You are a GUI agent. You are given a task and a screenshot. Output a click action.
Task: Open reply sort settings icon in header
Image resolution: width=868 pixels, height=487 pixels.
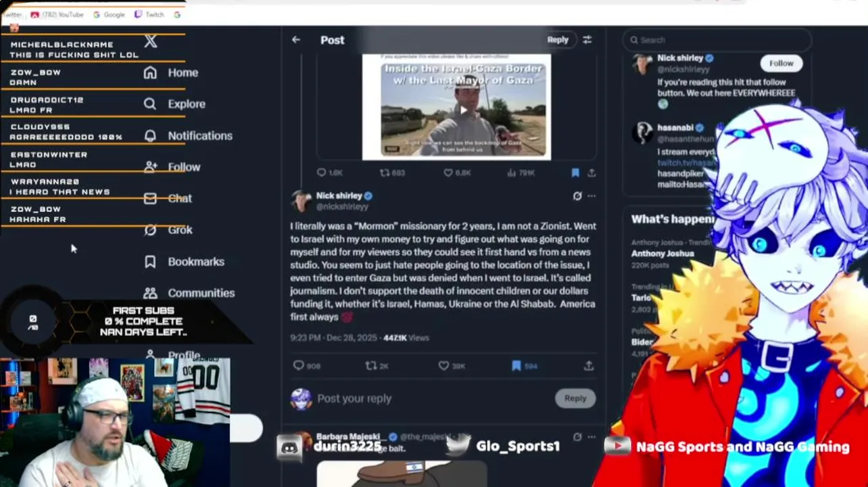587,40
